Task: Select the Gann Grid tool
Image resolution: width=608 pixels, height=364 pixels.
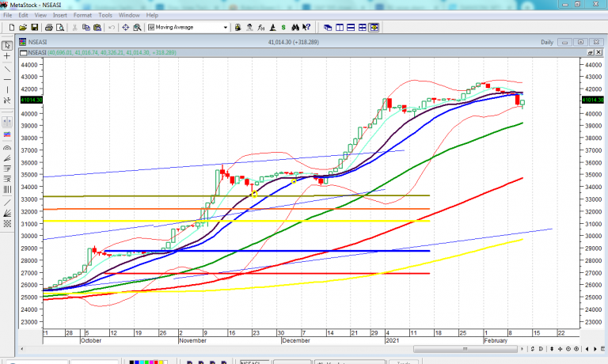Action: [7, 224]
